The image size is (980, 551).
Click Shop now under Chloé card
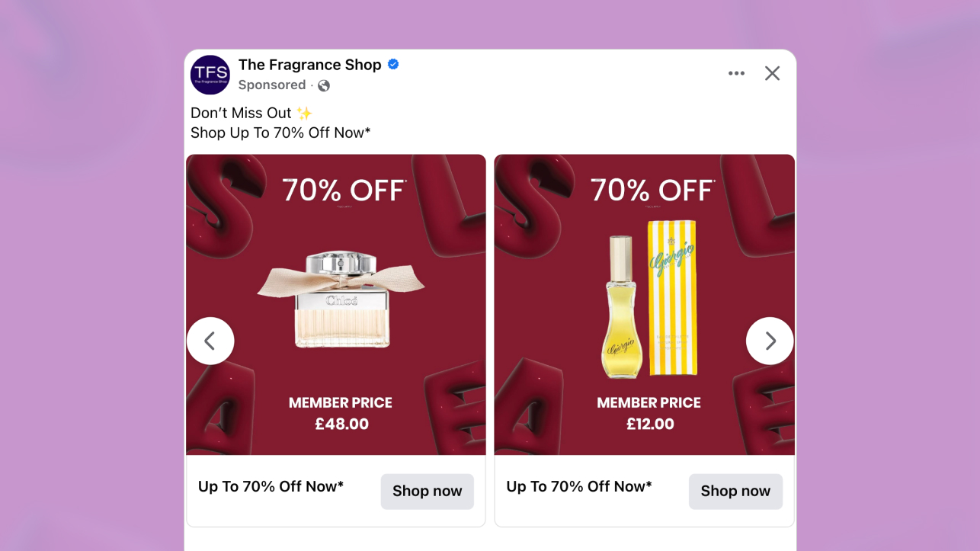coord(428,492)
